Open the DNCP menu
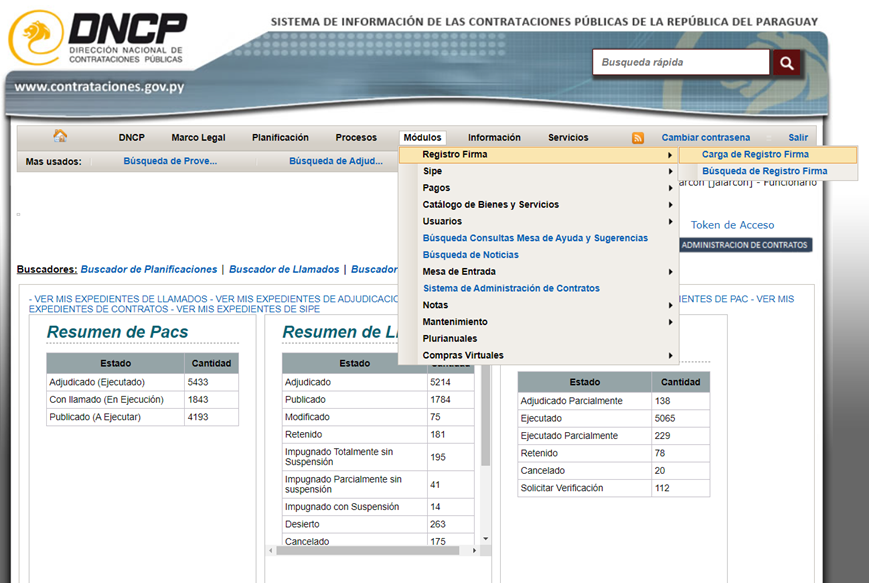 131,137
